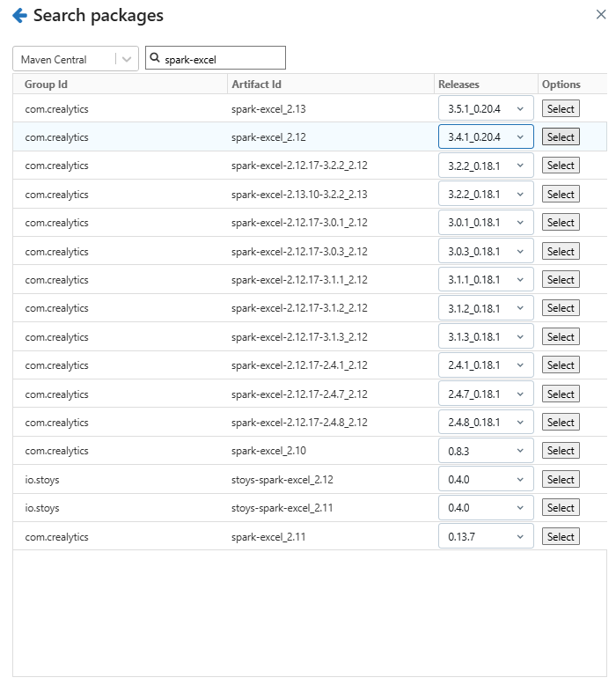The width and height of the screenshot is (616, 685).
Task: Select the stoys-spark-excel_2.12 package
Action: point(561,479)
